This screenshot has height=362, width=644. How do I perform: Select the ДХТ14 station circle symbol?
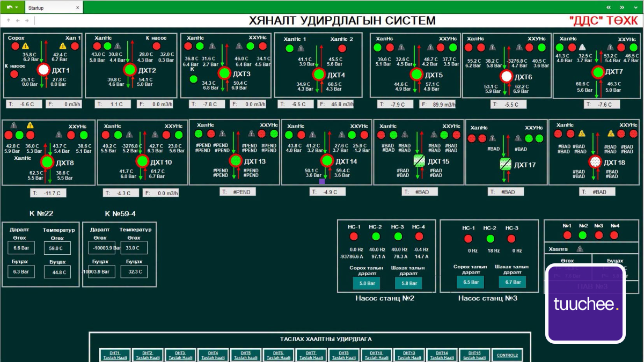coord(327,160)
